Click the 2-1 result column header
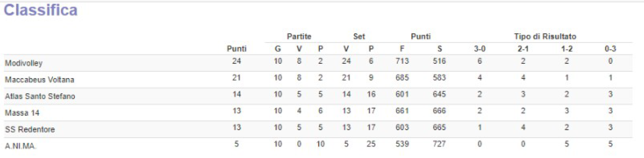This screenshot has width=644, height=158. (x=523, y=49)
